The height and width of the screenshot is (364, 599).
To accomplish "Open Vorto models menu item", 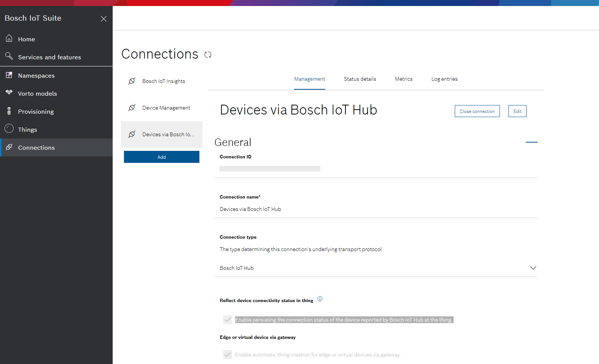I will 56,93.
